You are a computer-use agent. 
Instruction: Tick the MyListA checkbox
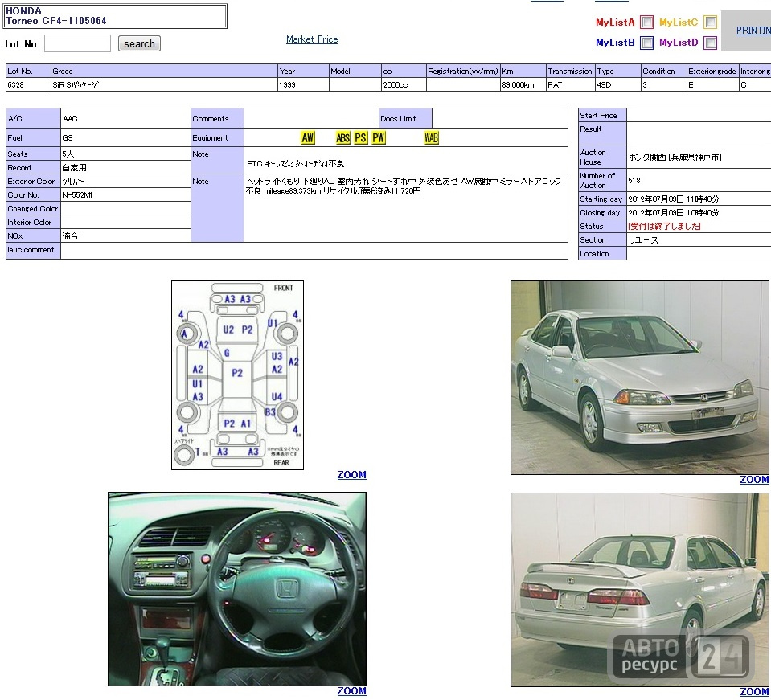pos(646,23)
